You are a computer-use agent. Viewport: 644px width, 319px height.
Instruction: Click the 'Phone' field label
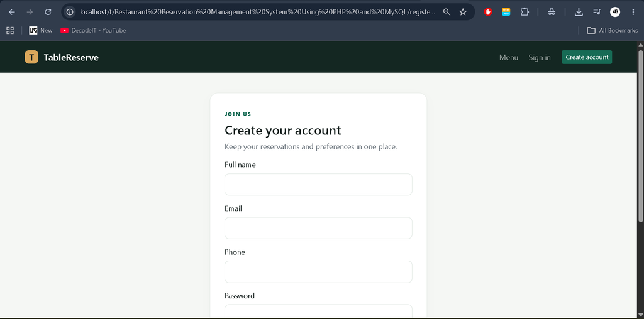click(x=235, y=252)
